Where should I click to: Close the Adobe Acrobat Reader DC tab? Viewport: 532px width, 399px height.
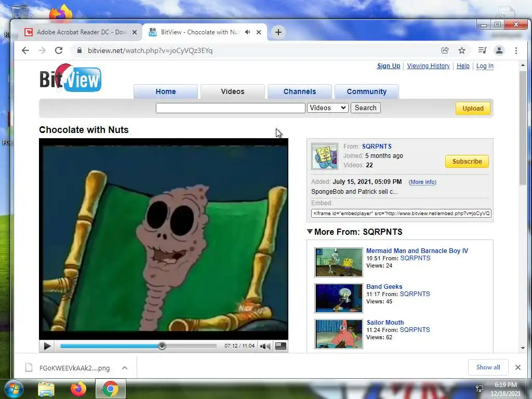click(135, 32)
